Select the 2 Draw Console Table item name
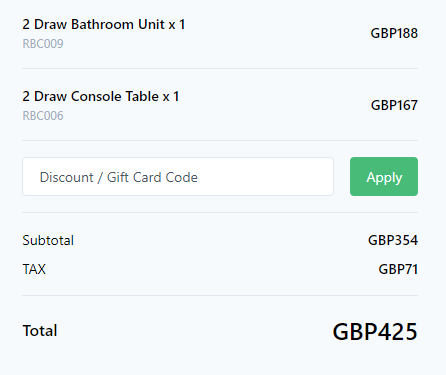Image resolution: width=446 pixels, height=375 pixels. (91, 96)
